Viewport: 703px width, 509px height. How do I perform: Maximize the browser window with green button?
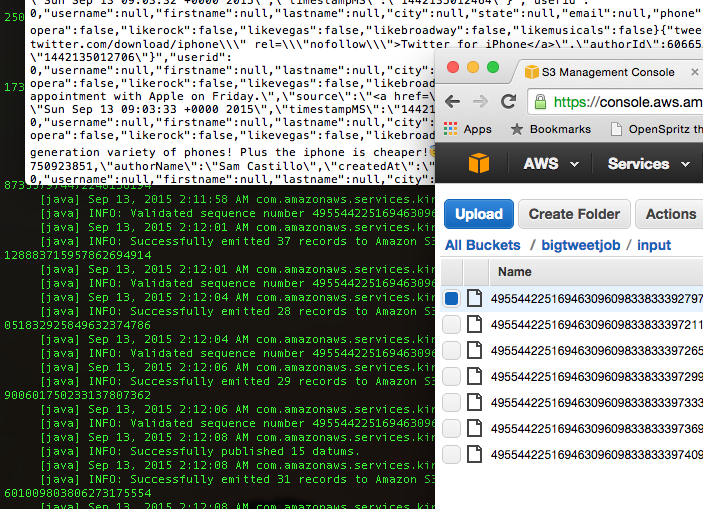(x=493, y=67)
